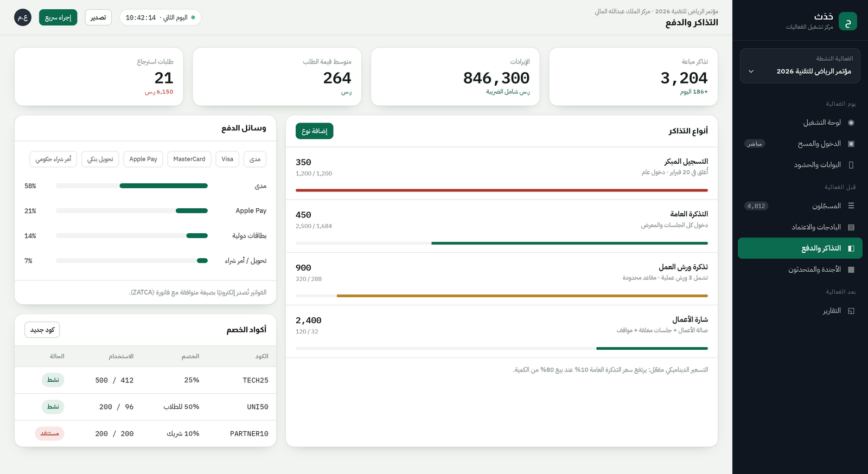Toggle the مدى payment method chip
The height and width of the screenshot is (474, 868).
[x=255, y=159]
